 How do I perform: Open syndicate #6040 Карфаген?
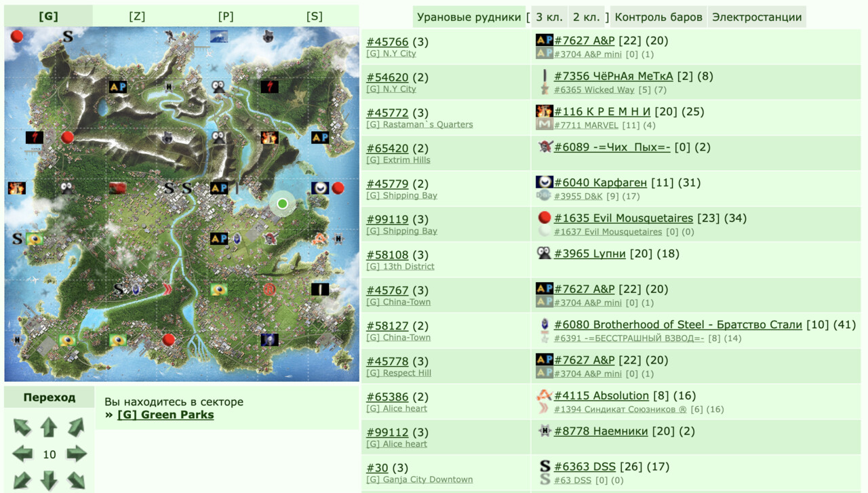coord(600,182)
